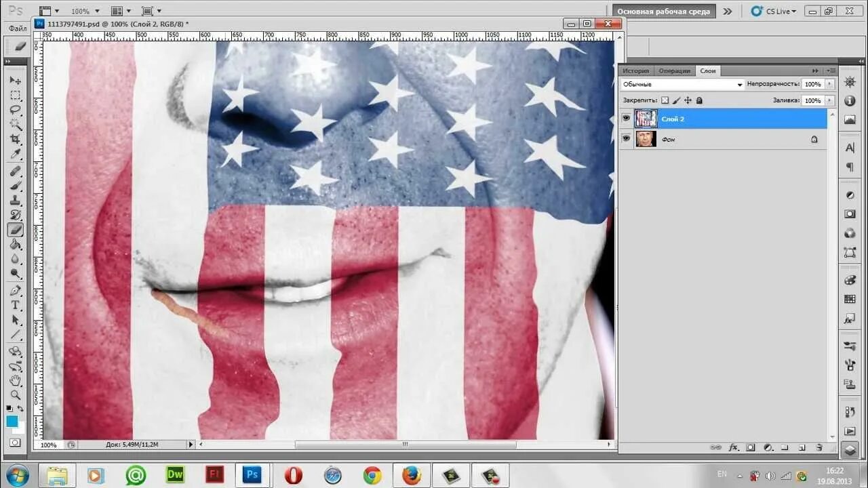The width and height of the screenshot is (868, 488).
Task: Expand more workspaces chevron
Action: (x=728, y=11)
